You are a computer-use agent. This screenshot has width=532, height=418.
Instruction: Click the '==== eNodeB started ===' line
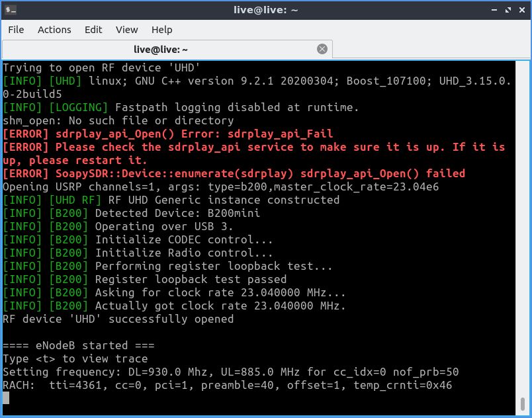pyautogui.click(x=79, y=345)
